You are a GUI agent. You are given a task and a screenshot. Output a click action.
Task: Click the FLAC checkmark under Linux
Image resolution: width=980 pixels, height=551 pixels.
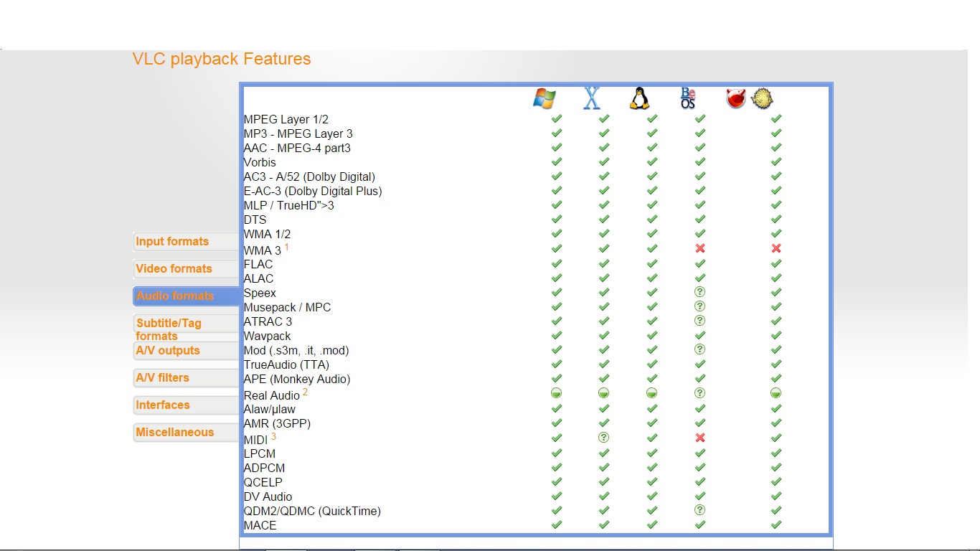(651, 263)
